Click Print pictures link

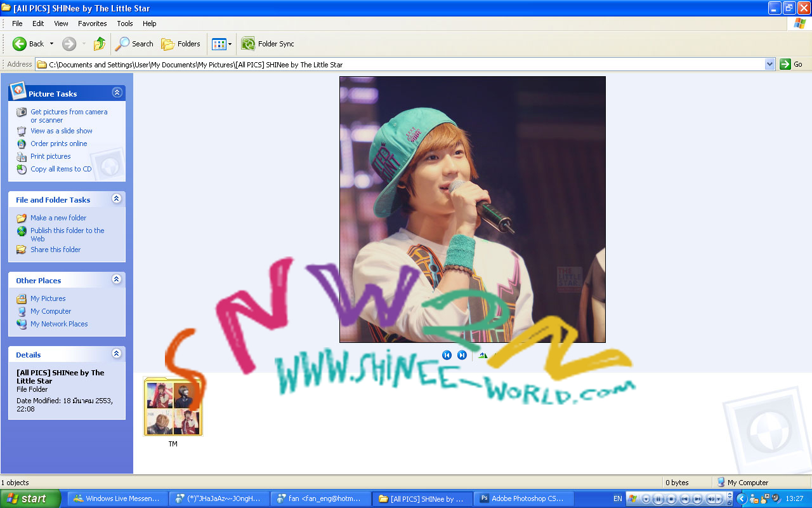coord(51,156)
